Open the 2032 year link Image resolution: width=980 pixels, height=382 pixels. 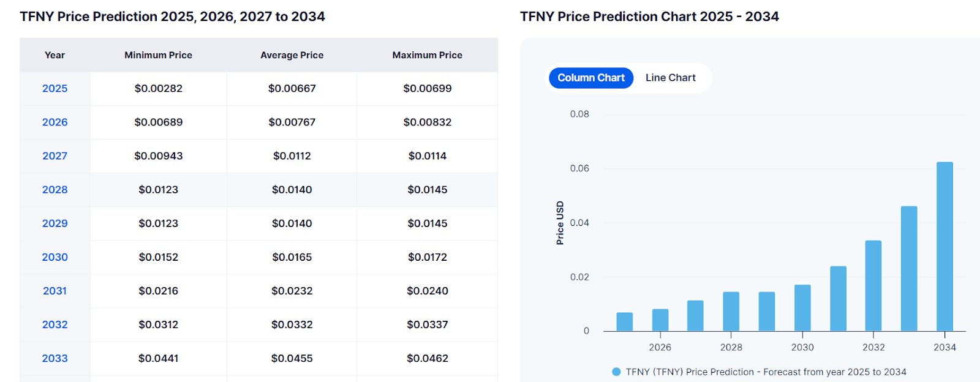[x=55, y=324]
